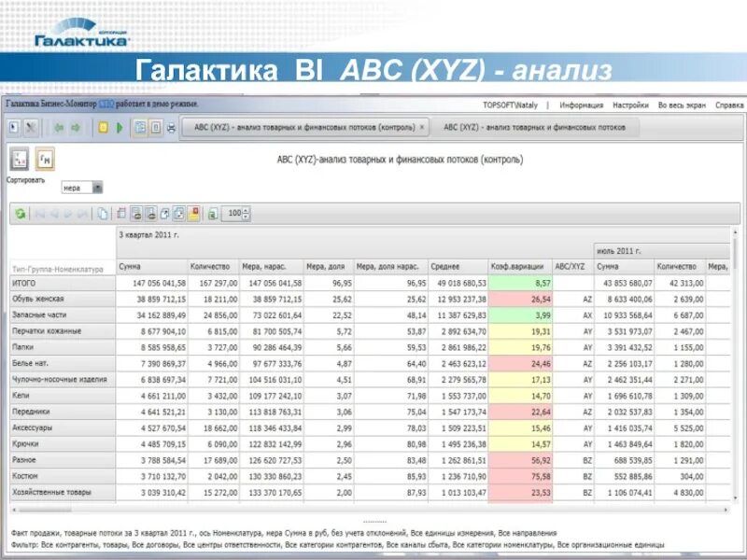Click yellow variation cell 19,31

[520, 331]
